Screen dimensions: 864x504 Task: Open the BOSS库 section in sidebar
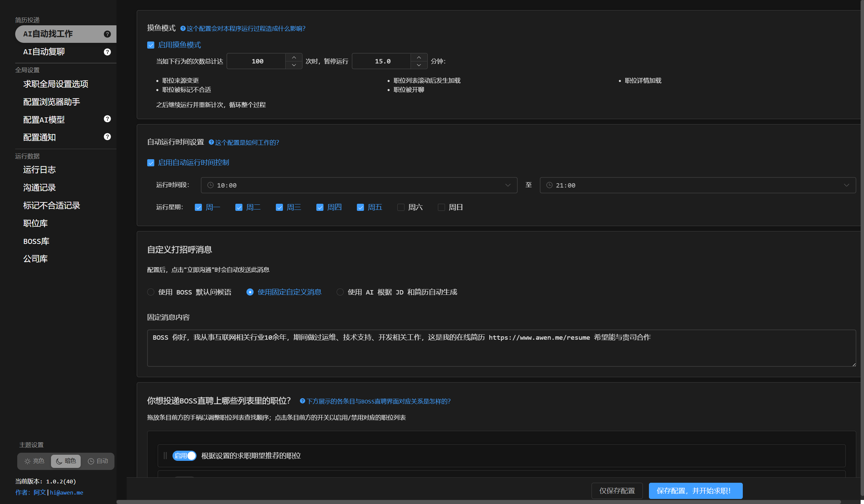(36, 241)
